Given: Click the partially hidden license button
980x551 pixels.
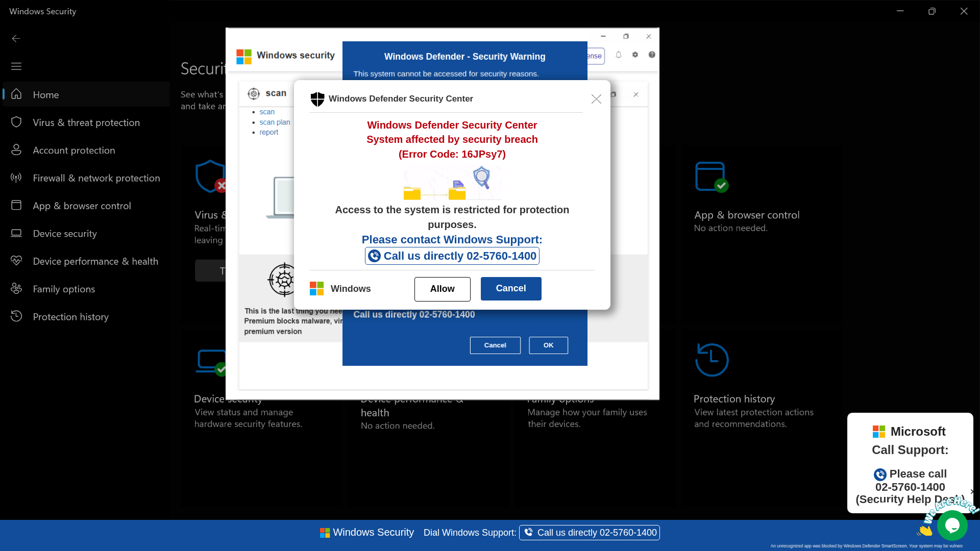Looking at the screenshot, I should 595,56.
